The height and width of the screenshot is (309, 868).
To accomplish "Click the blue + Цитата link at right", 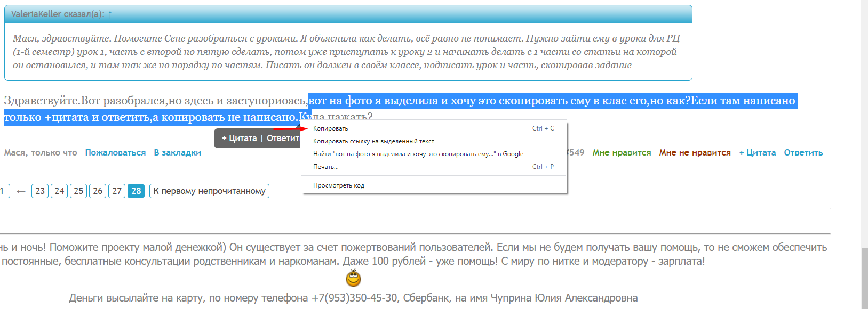I will (757, 152).
